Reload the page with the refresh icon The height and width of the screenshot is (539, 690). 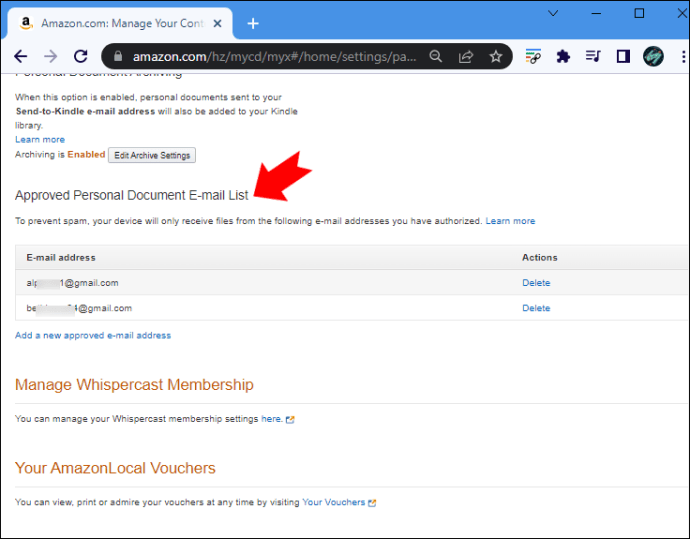pos(80,57)
